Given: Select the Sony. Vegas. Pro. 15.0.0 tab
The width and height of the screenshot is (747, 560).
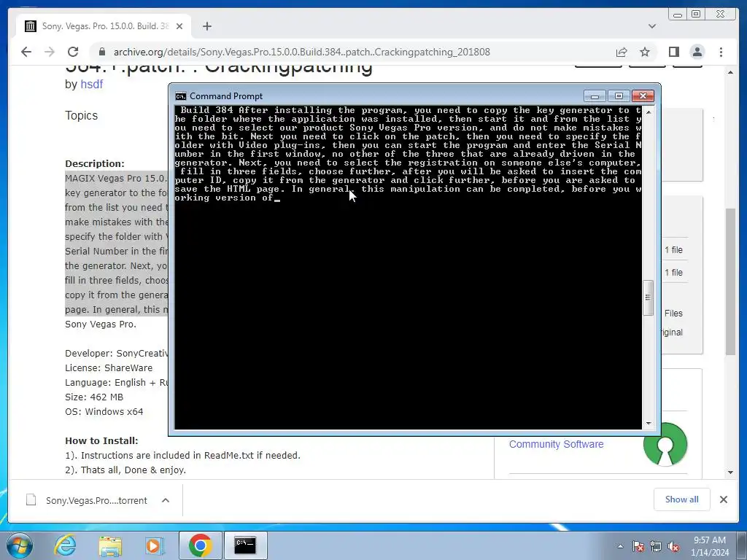Looking at the screenshot, I should click(104, 26).
